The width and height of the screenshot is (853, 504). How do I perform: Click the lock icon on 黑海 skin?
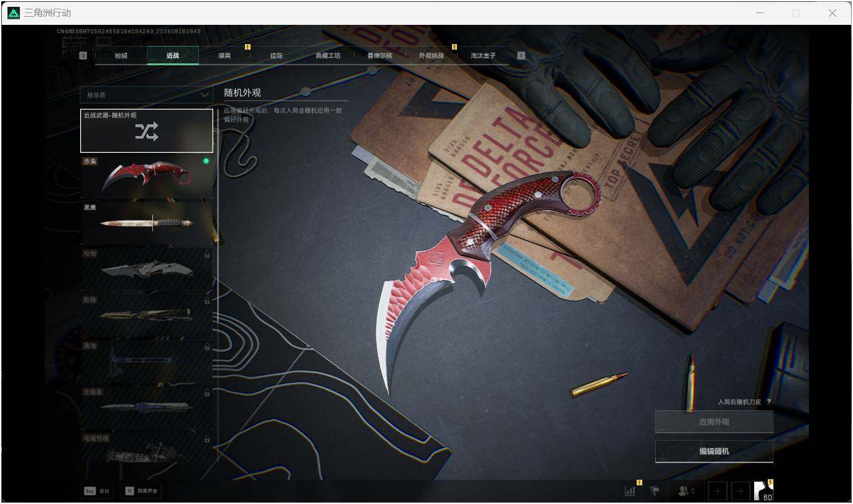[x=207, y=346]
